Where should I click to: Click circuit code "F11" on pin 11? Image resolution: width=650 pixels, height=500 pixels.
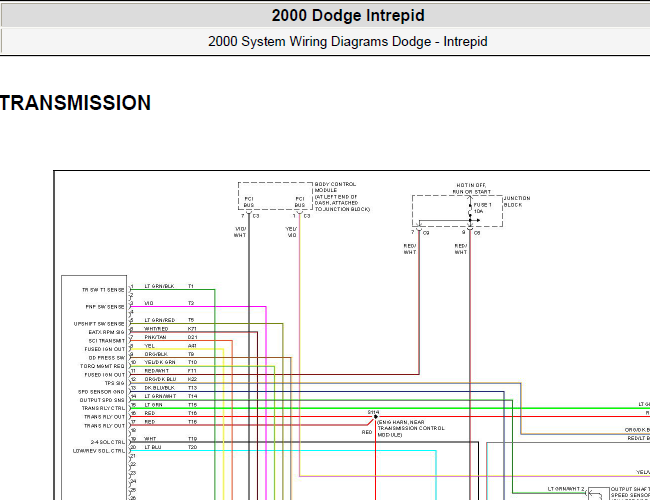192,371
